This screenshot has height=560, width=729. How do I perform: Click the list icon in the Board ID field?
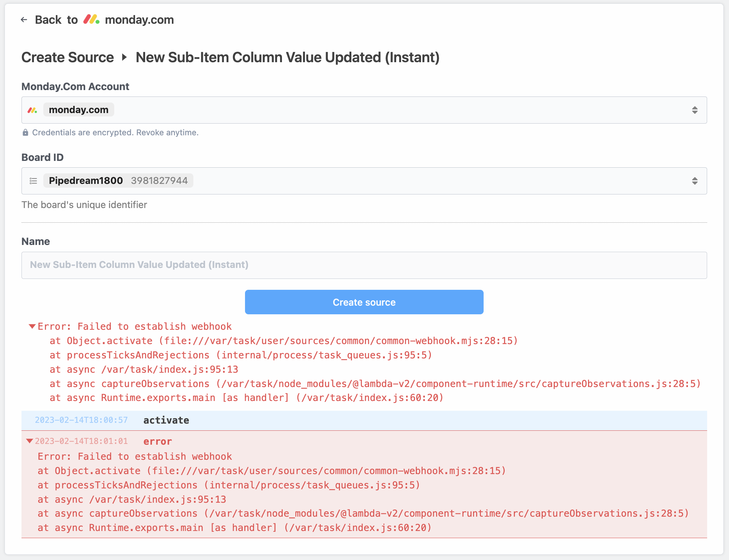pyautogui.click(x=33, y=181)
